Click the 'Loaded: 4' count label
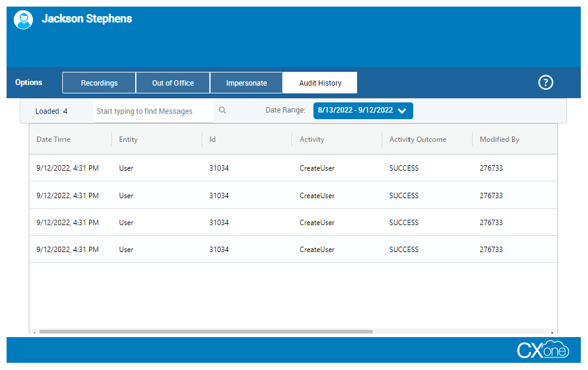 point(51,111)
